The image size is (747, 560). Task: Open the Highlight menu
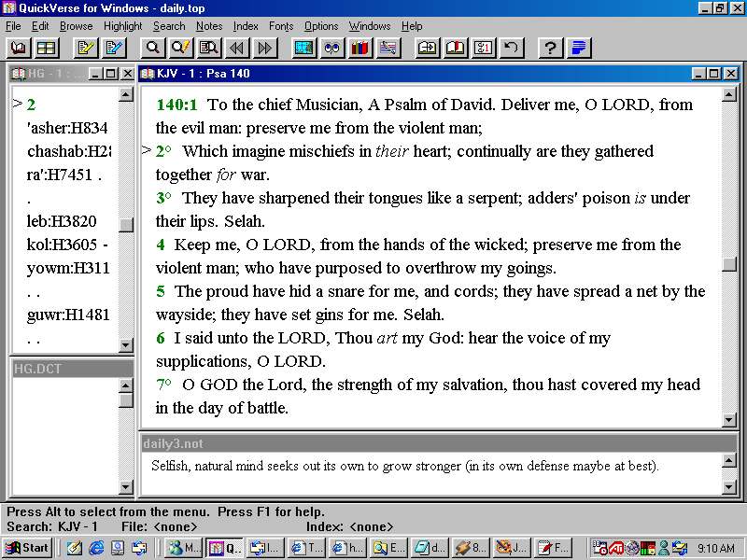(123, 26)
